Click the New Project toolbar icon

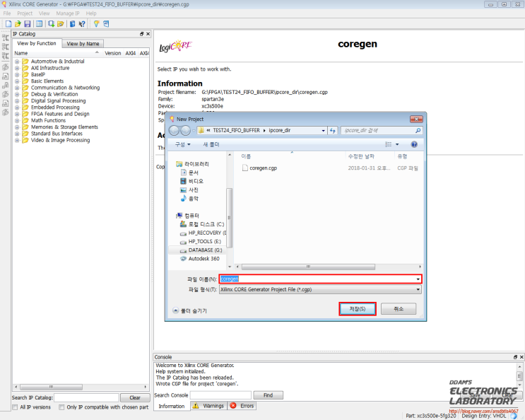(x=8, y=23)
